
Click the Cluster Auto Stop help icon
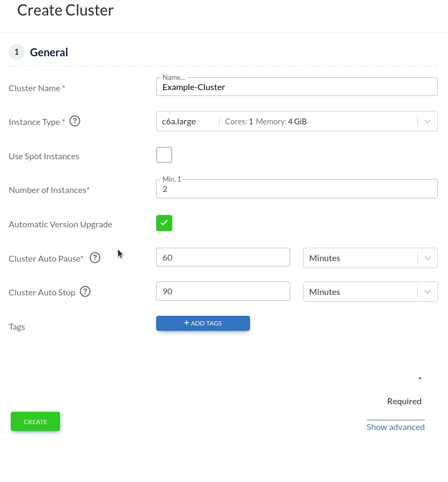(85, 292)
